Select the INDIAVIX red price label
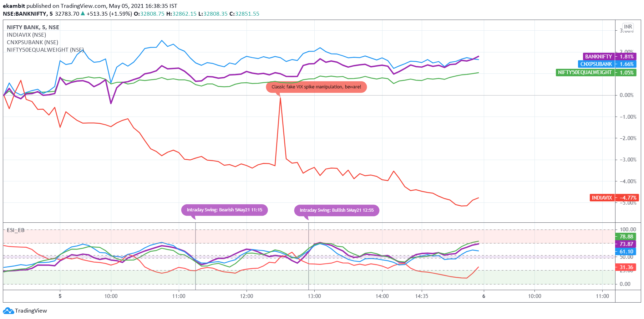644x319 pixels. click(x=602, y=198)
